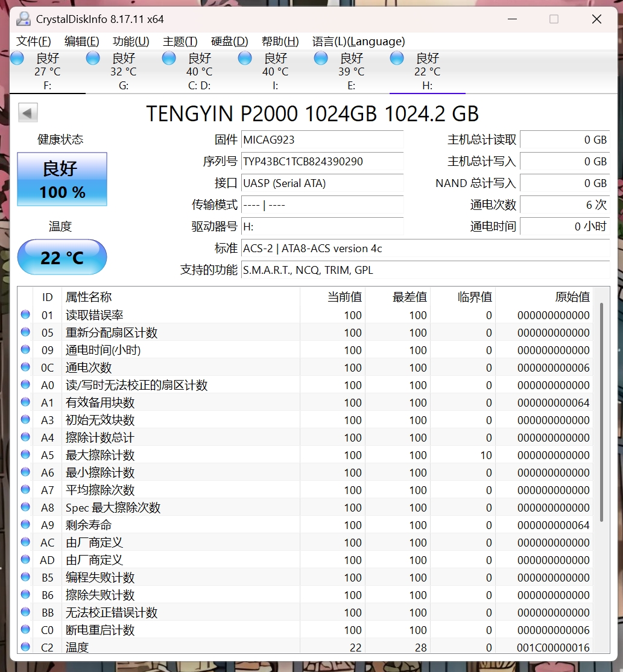Select the E: drive status icon
Screen dimensions: 623x672
coord(320,59)
